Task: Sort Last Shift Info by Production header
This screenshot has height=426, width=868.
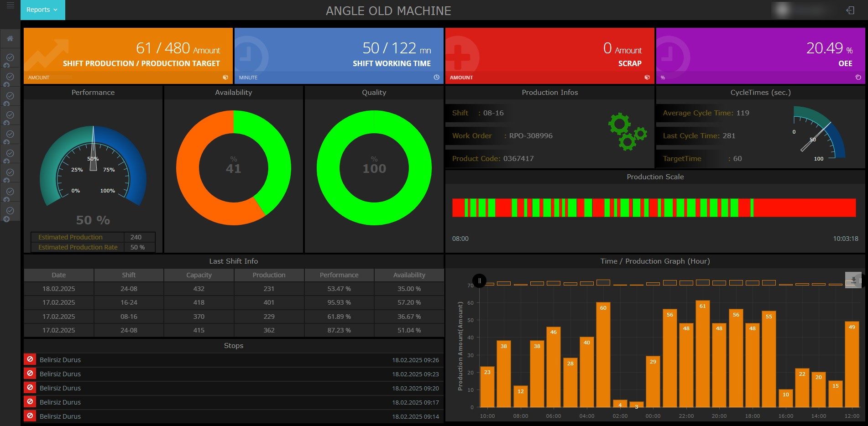Action: pyautogui.click(x=269, y=275)
